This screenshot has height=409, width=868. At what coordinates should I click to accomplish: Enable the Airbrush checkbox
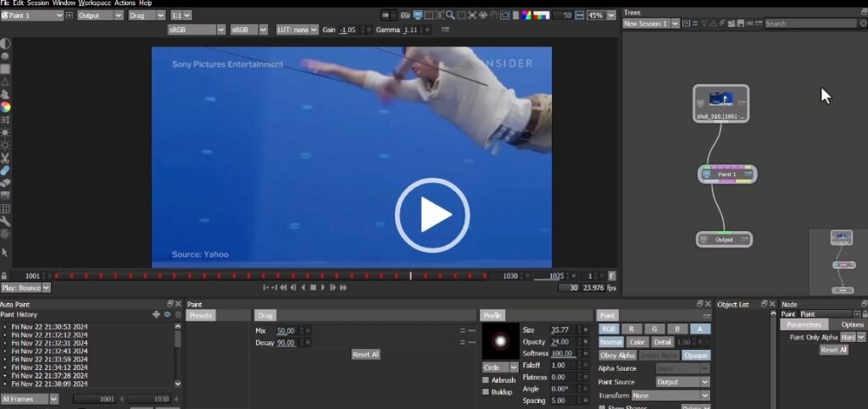[x=486, y=380]
